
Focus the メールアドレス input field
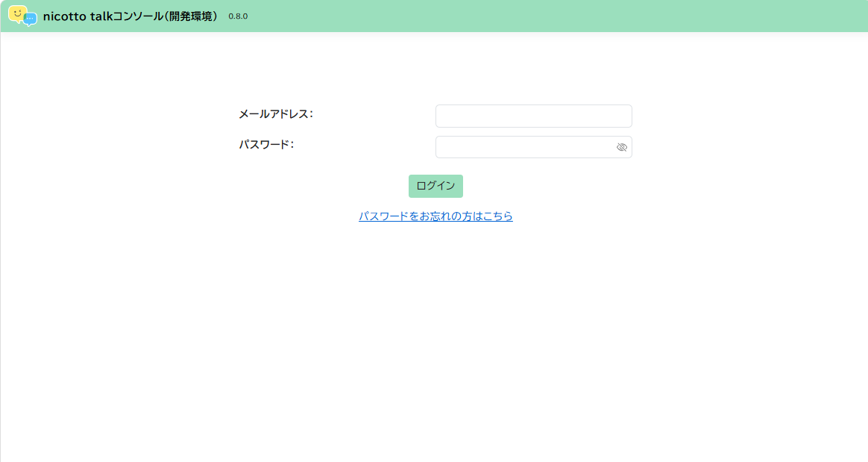534,116
